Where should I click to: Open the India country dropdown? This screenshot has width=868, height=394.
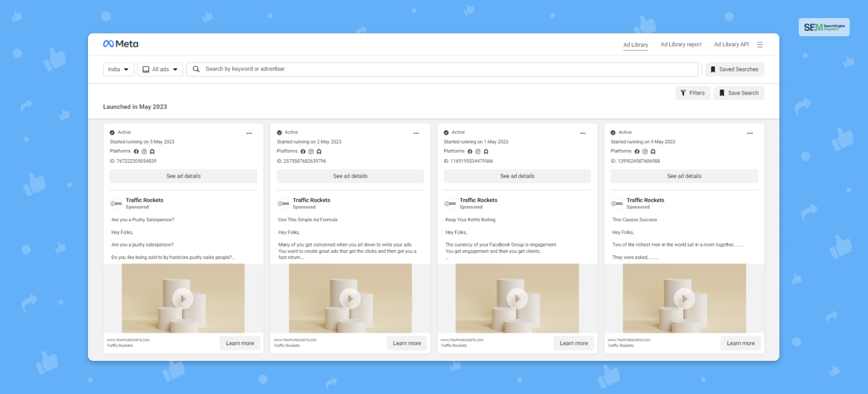118,69
